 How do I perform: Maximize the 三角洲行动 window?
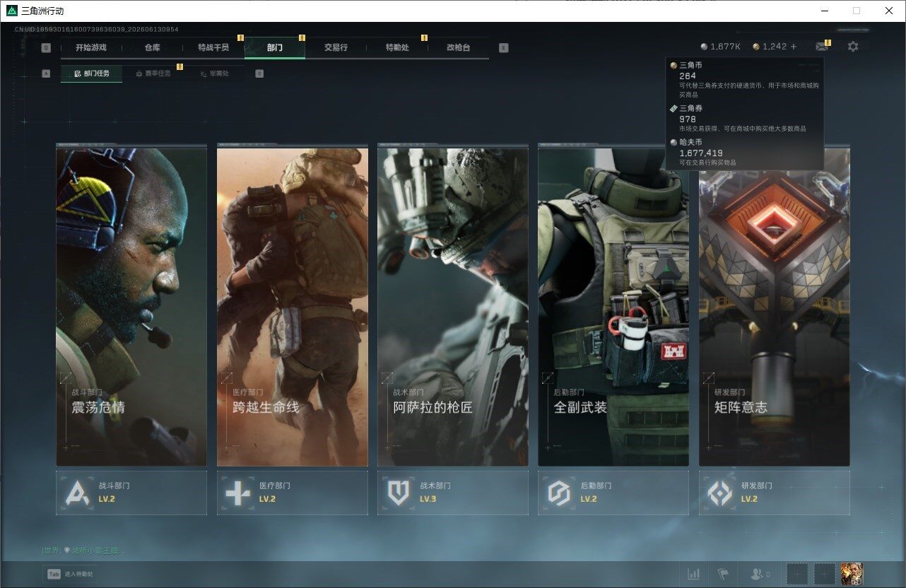(857, 11)
